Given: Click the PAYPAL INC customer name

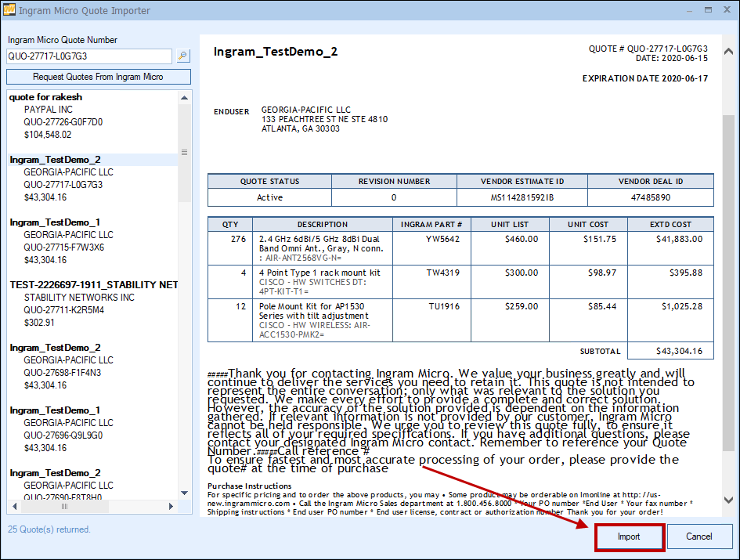Looking at the screenshot, I should click(x=48, y=110).
